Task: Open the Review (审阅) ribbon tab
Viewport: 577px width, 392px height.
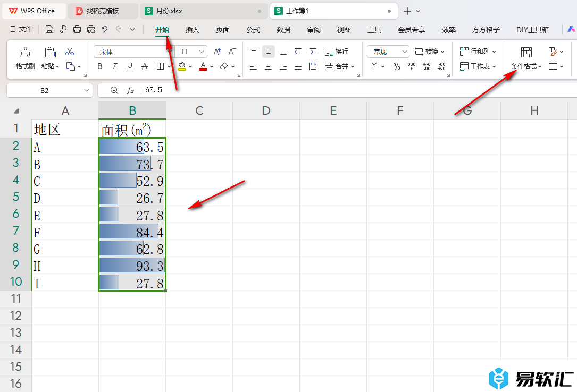Action: tap(314, 30)
